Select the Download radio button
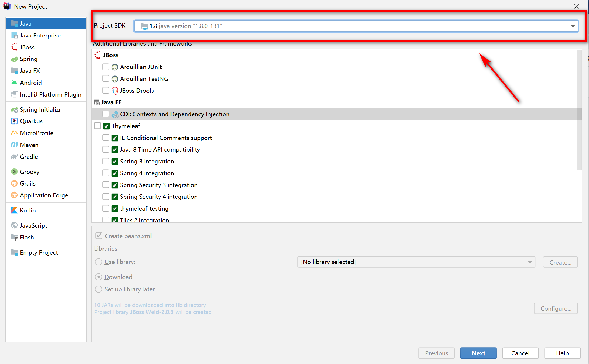Viewport: 589px width, 364px height. click(98, 276)
